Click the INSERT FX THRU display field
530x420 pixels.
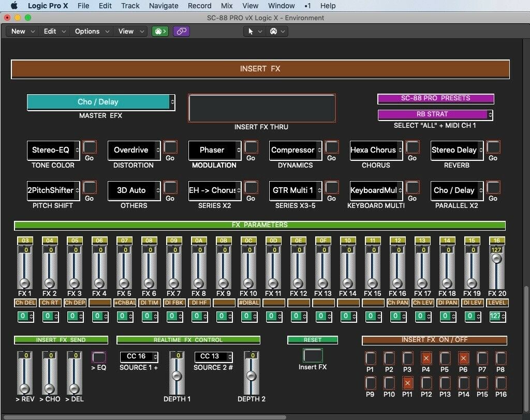pyautogui.click(x=262, y=108)
